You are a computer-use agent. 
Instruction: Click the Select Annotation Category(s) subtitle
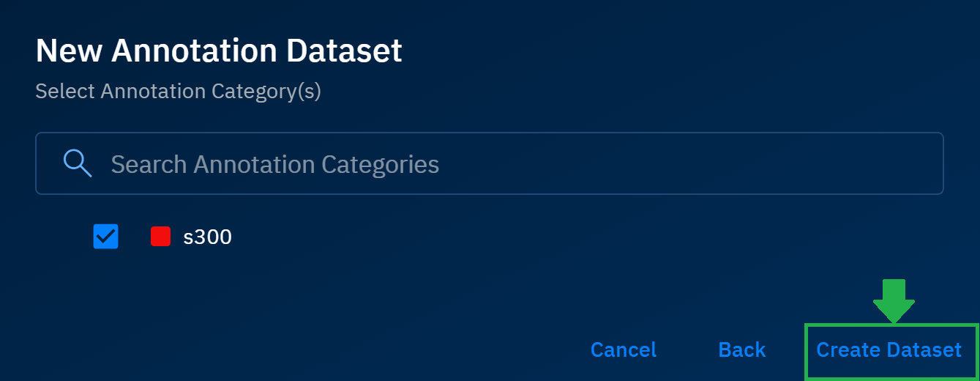(x=178, y=92)
